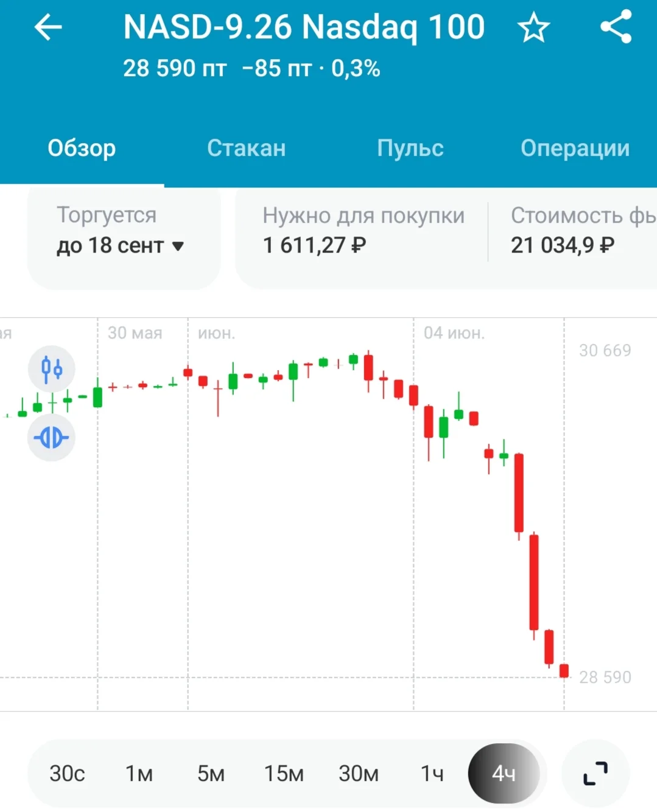
Task: Select the 30с timeframe
Action: 67,774
